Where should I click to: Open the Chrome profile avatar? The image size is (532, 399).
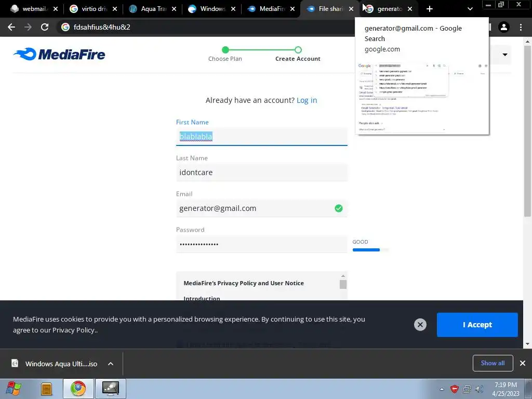pyautogui.click(x=504, y=27)
